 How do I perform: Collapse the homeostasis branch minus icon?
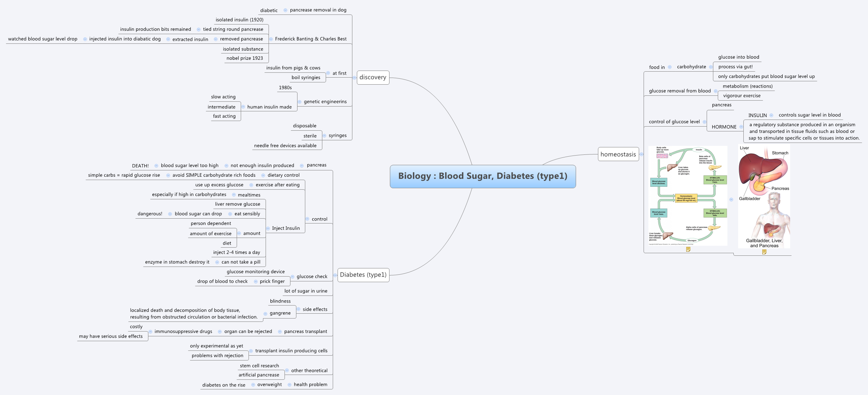[x=642, y=154]
